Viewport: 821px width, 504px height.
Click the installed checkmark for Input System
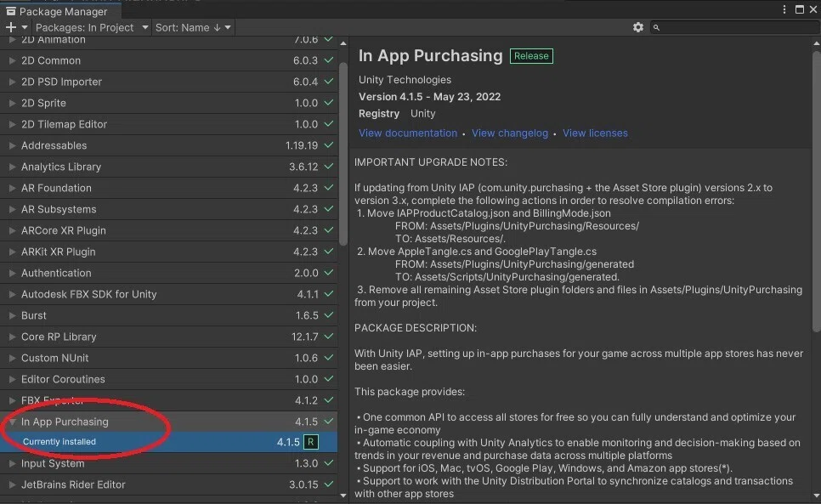[x=328, y=462]
